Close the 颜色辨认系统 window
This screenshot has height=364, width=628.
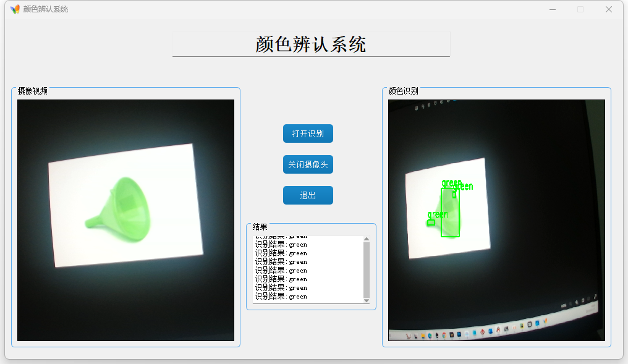[x=609, y=9]
